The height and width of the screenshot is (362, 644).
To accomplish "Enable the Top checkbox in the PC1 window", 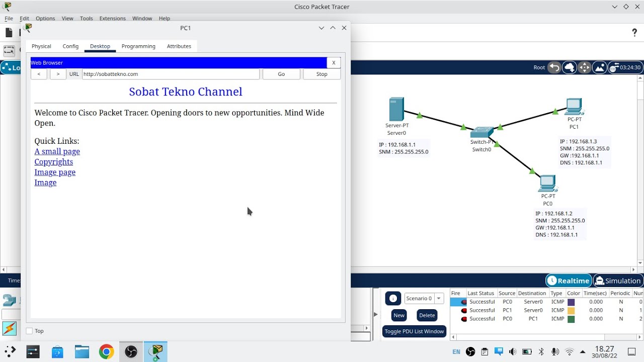I will [x=29, y=331].
